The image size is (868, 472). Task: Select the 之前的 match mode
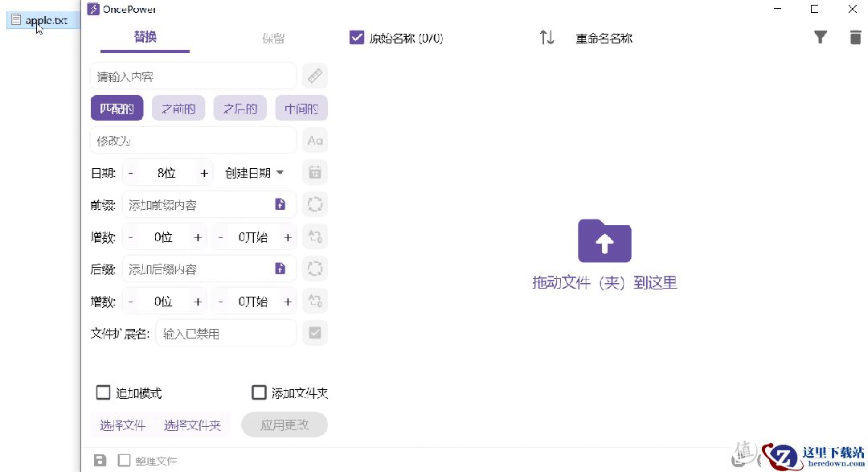[178, 108]
